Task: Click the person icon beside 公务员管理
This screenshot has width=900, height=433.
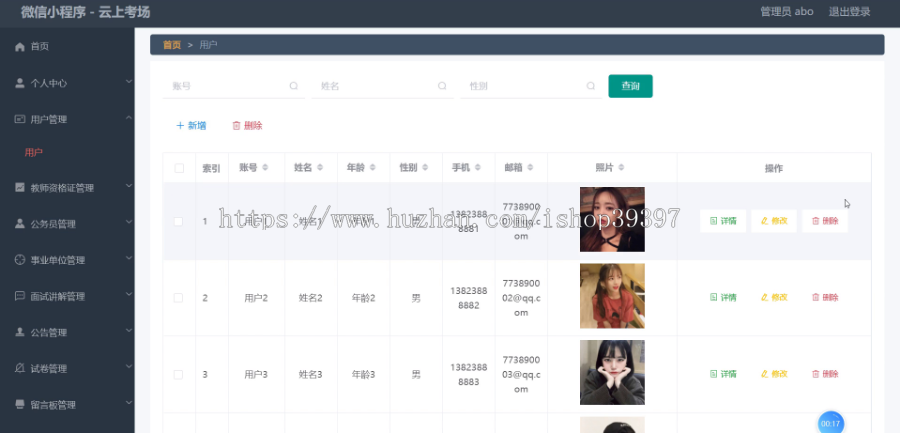Action: [x=20, y=223]
